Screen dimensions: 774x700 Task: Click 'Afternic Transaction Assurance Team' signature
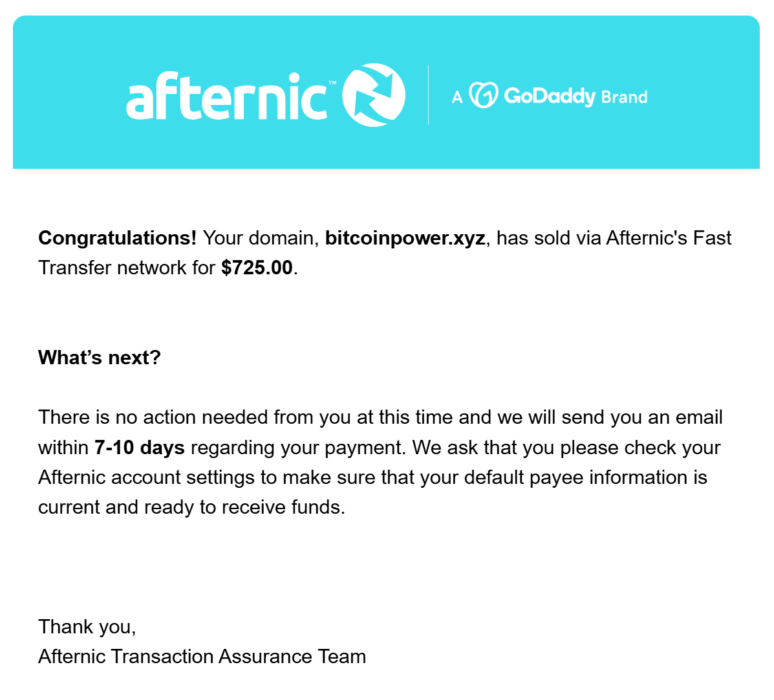pyautogui.click(x=202, y=657)
